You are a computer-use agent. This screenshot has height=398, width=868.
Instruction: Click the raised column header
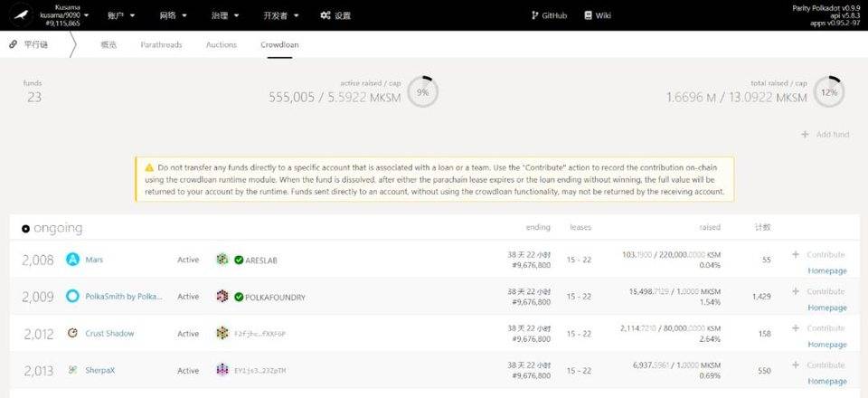coord(710,228)
